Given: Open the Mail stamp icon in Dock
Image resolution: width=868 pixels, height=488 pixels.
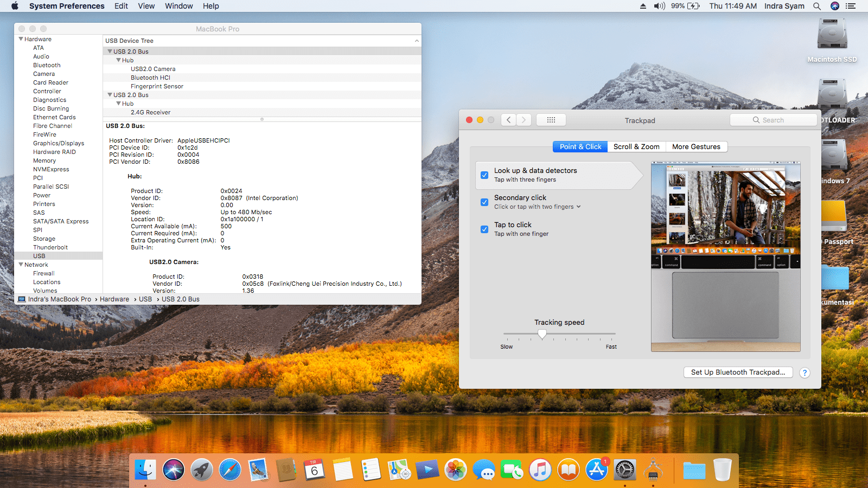Looking at the screenshot, I should click(258, 470).
